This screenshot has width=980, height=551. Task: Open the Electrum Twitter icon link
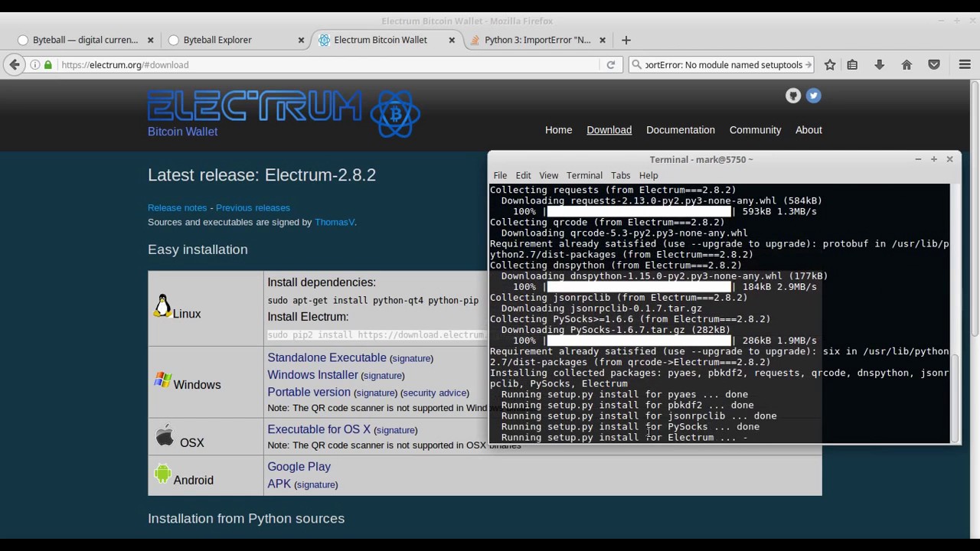tap(813, 96)
